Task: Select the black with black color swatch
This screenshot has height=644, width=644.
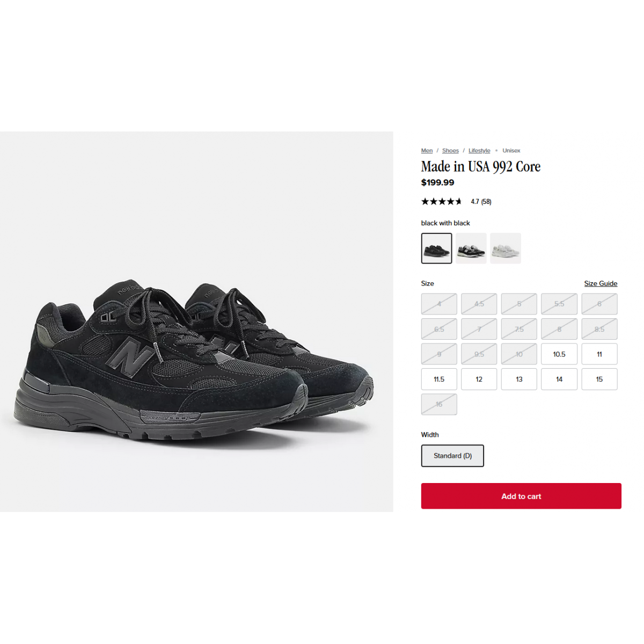Action: [x=436, y=248]
